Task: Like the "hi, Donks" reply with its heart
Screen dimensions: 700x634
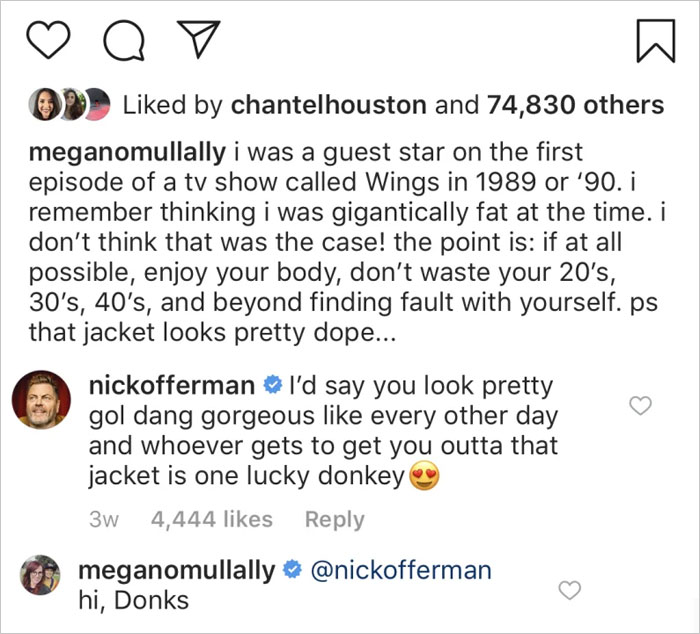Action: 569,588
